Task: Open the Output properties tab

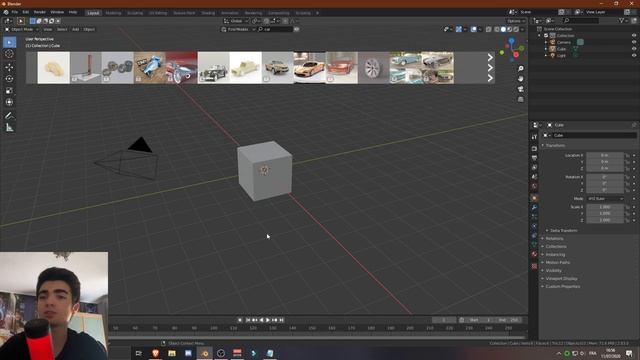Action: tap(534, 158)
